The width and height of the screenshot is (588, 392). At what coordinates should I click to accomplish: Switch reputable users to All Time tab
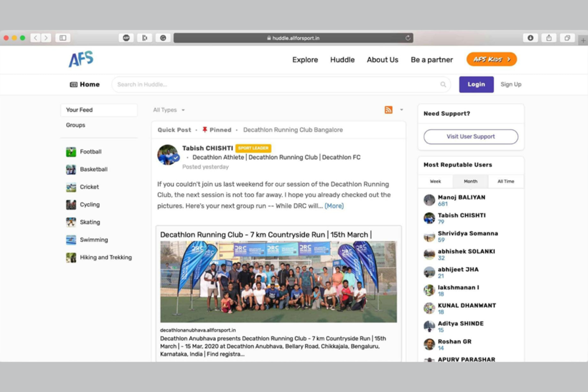point(506,181)
